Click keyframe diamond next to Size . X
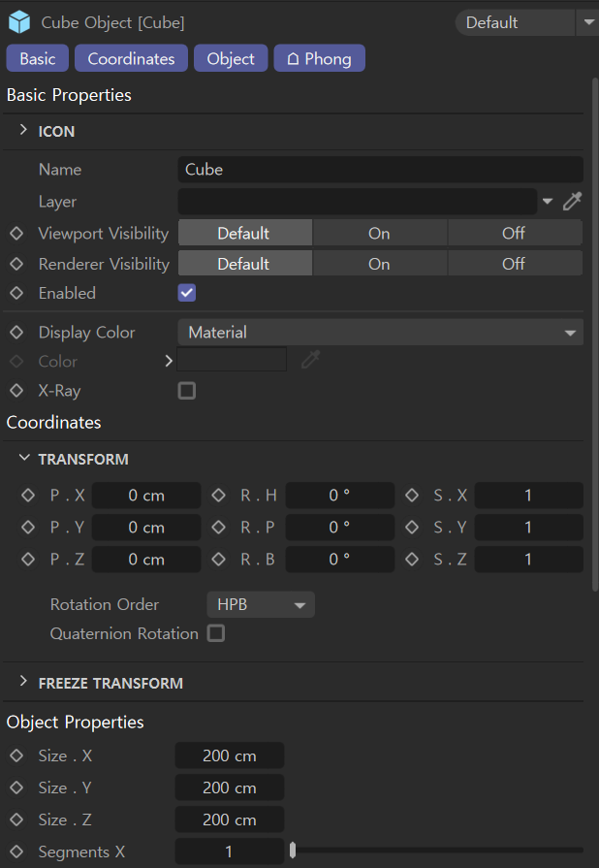Image resolution: width=599 pixels, height=868 pixels. click(16, 756)
